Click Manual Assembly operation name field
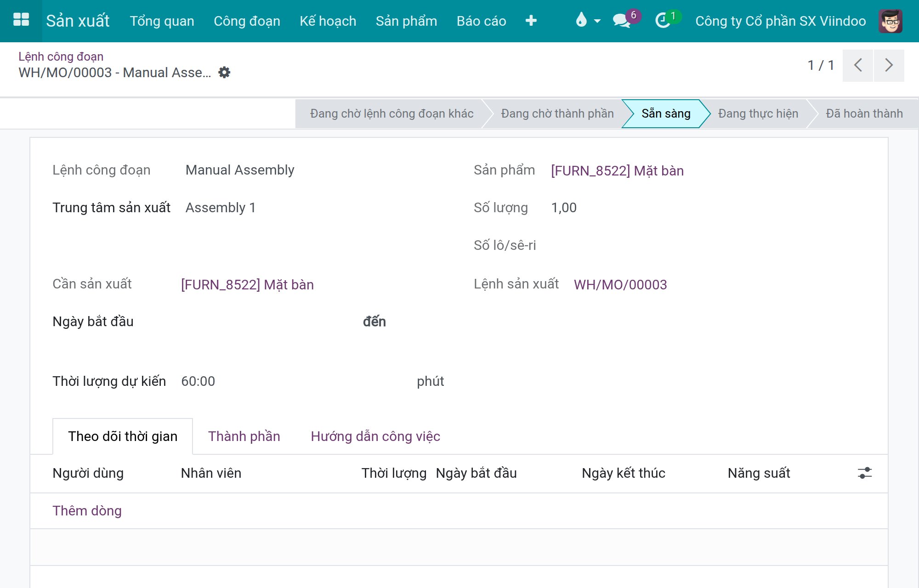This screenshot has width=919, height=588. pyautogui.click(x=240, y=170)
